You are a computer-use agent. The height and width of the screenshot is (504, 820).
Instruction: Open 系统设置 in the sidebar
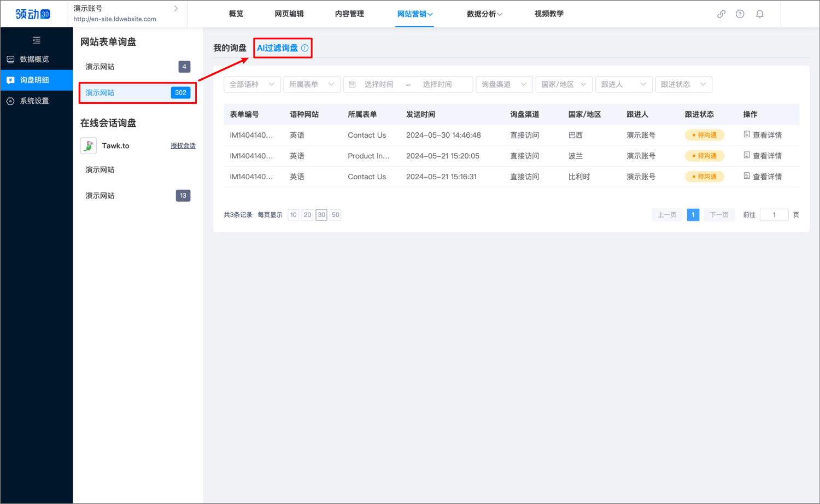(34, 101)
